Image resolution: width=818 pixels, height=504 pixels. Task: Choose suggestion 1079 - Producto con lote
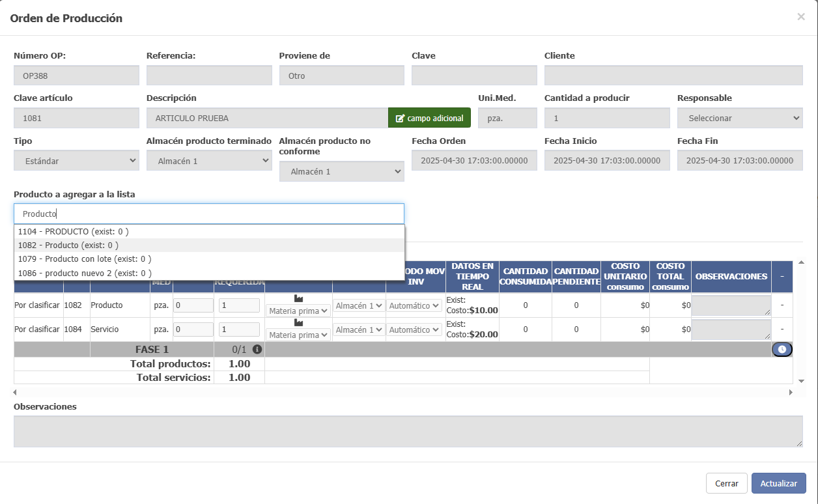tap(84, 259)
